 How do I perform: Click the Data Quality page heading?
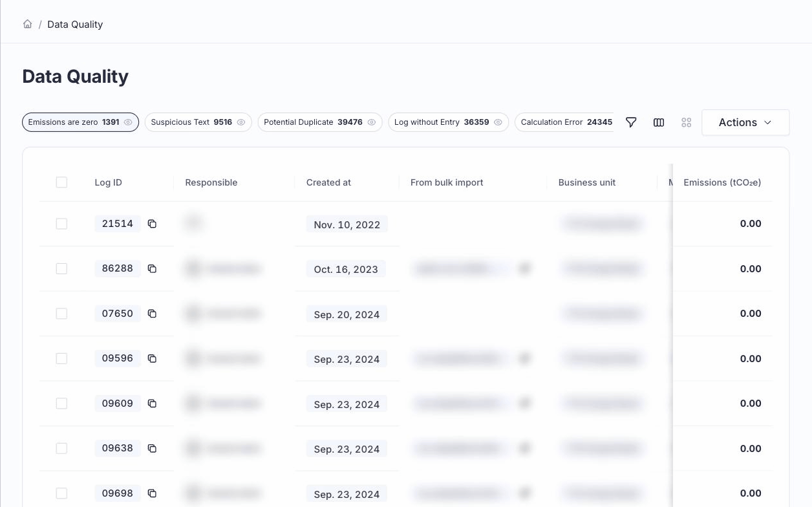tap(75, 76)
